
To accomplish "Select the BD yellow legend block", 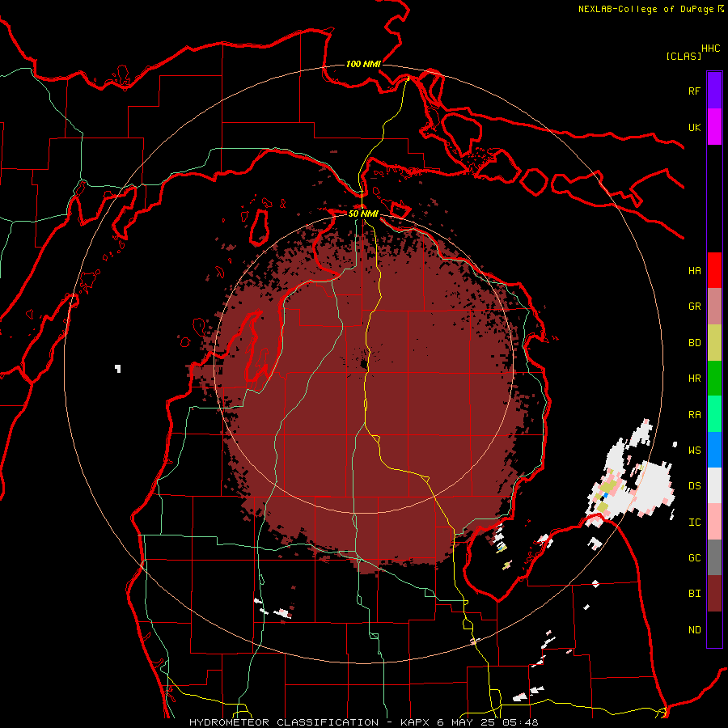I will [x=714, y=343].
